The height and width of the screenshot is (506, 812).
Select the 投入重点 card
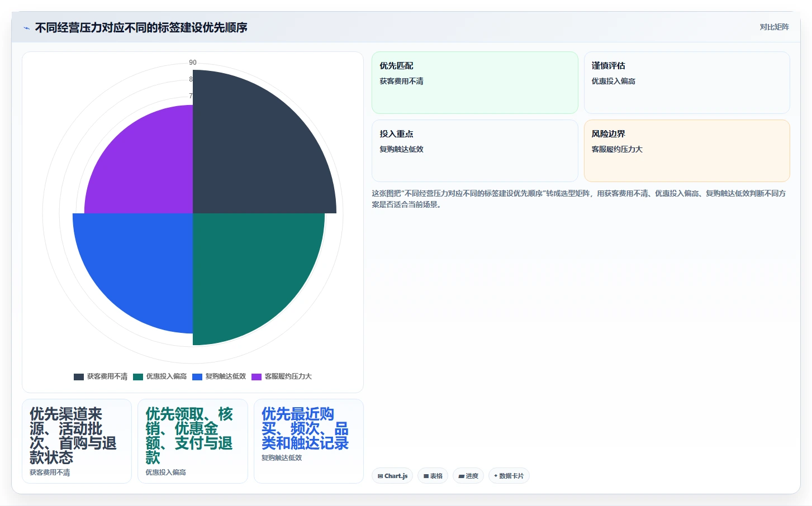[x=475, y=151]
